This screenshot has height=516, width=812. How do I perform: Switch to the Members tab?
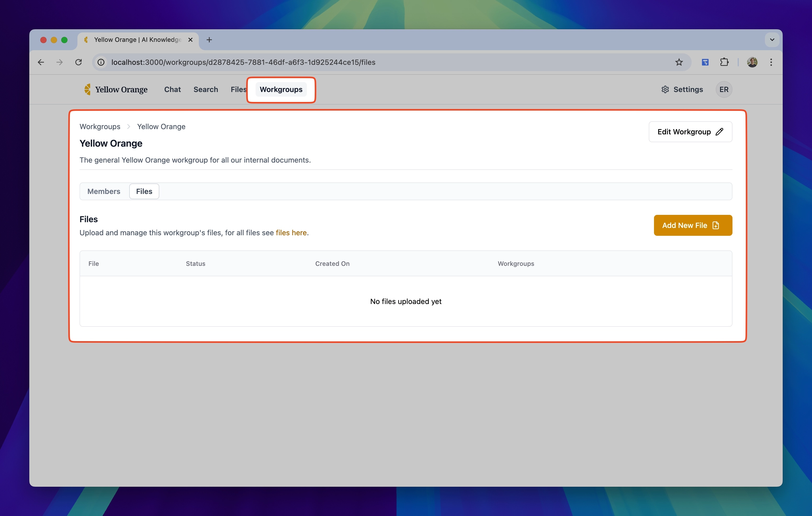[104, 191]
